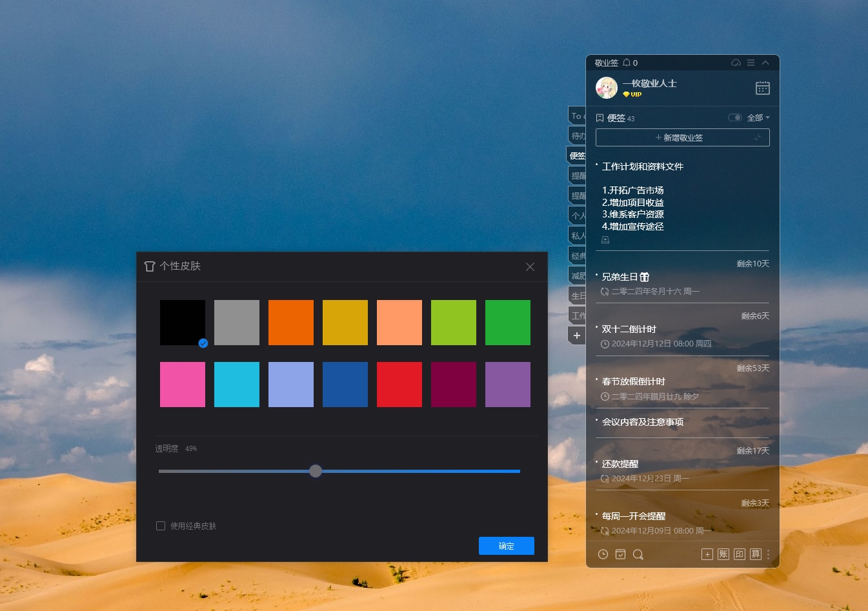Choose the lavender blue skin swatch
Screen dimensions: 868x611
pos(291,385)
